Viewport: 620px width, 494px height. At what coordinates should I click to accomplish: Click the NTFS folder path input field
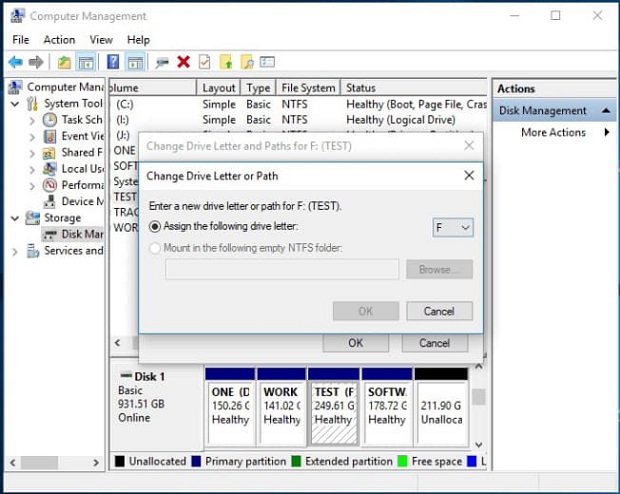click(282, 269)
